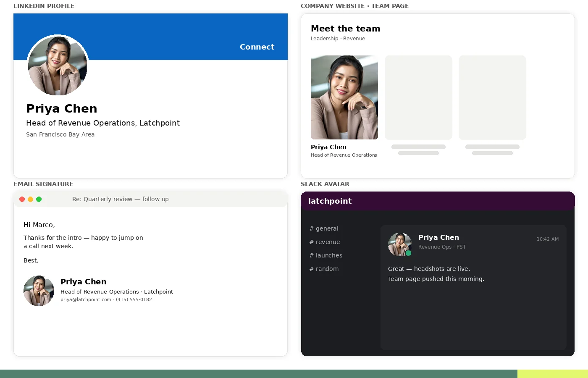Viewport: 588px width, 378px height.
Task: Click the green zoom traffic-light dot
Action: pos(39,199)
